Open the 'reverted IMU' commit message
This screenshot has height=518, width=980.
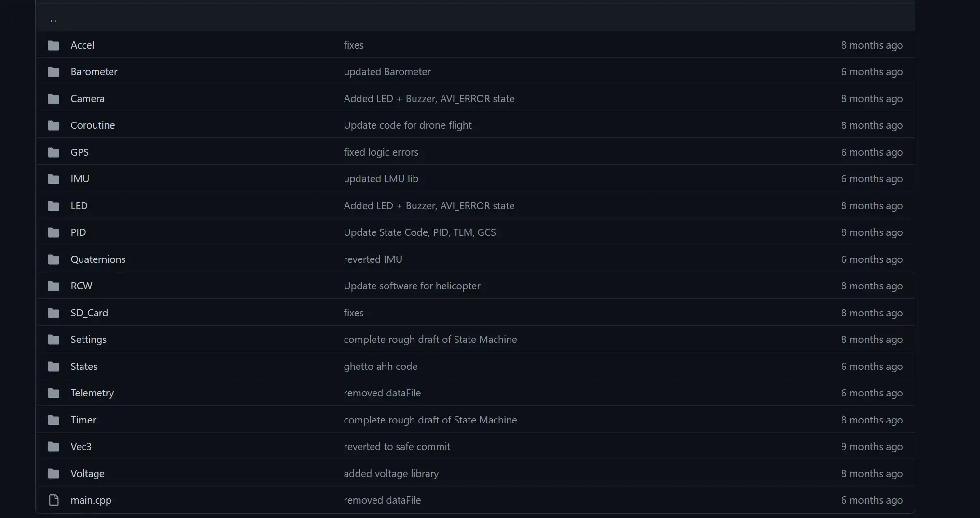(x=373, y=259)
